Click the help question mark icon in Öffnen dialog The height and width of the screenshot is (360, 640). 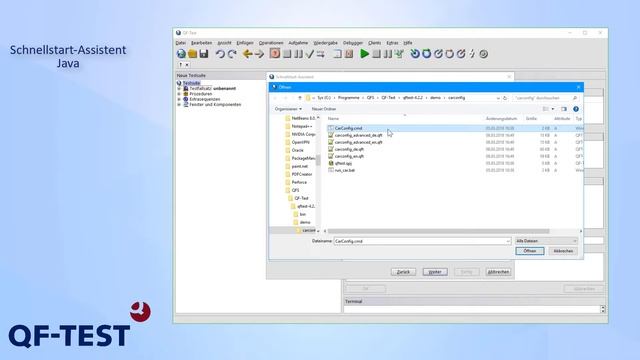tap(576, 109)
